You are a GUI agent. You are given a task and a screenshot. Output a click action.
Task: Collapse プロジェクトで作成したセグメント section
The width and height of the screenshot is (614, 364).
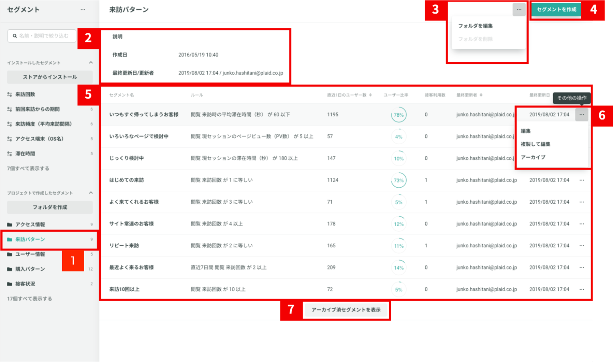coord(91,193)
